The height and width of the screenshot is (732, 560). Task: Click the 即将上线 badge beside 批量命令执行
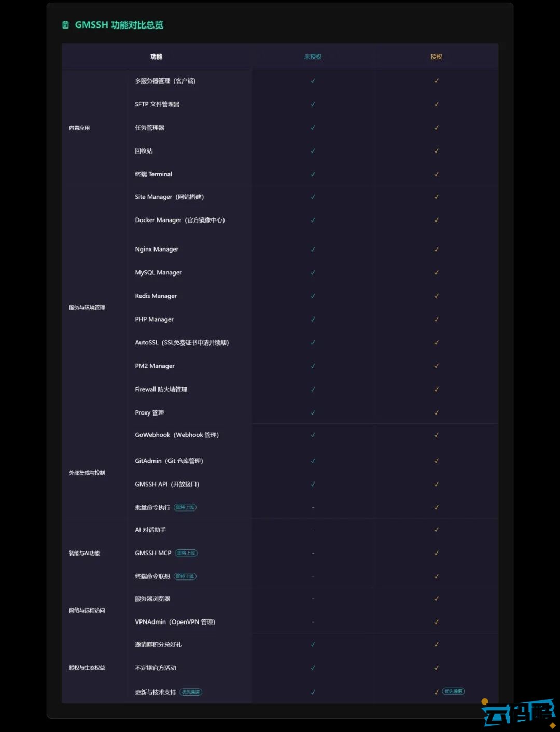(185, 507)
